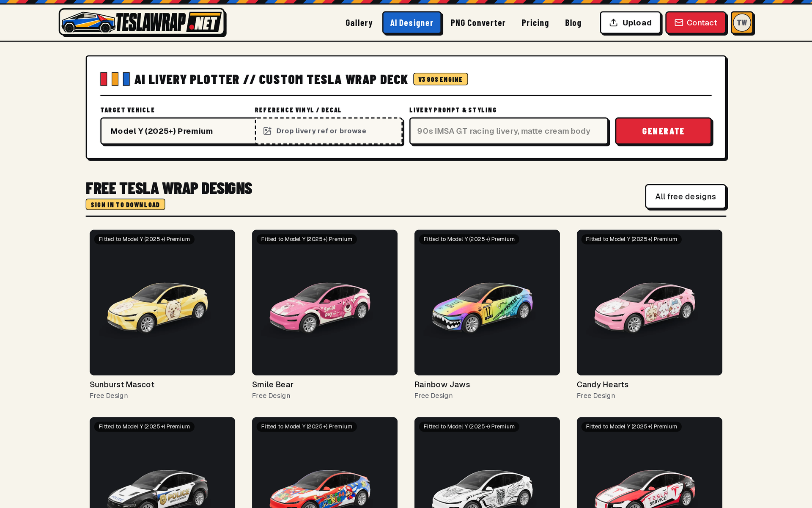Click the Rainbow Jaws title text

(x=442, y=384)
